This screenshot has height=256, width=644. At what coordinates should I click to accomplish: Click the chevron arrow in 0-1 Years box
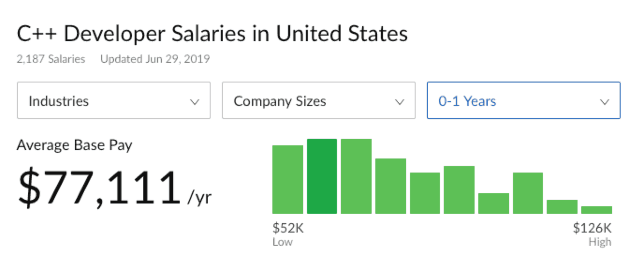605,102
